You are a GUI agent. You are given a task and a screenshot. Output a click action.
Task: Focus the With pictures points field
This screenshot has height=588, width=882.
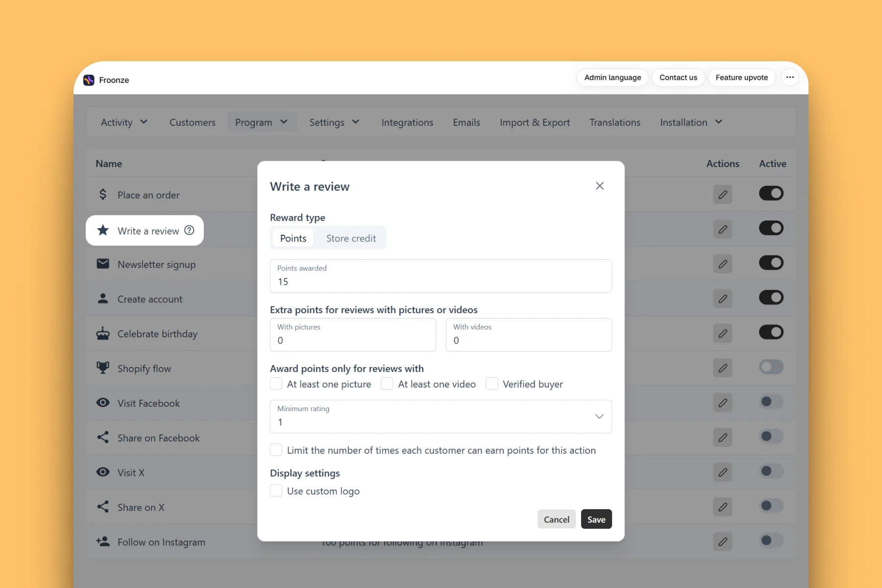[x=353, y=335]
